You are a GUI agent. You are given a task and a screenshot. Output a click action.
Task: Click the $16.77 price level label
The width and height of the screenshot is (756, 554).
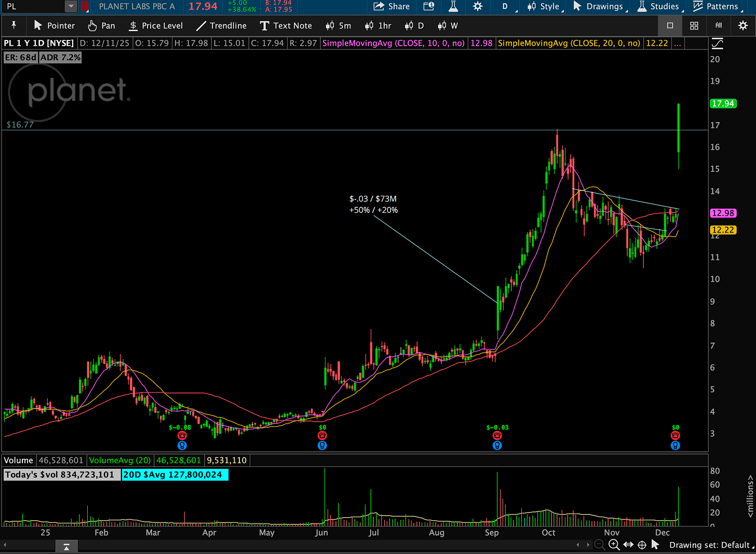[20, 125]
